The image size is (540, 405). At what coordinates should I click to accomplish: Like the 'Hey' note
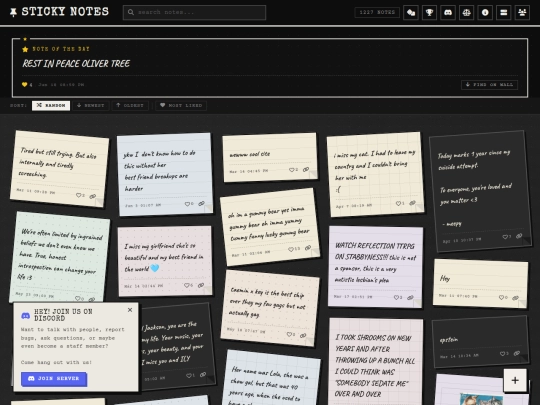[x=501, y=298]
